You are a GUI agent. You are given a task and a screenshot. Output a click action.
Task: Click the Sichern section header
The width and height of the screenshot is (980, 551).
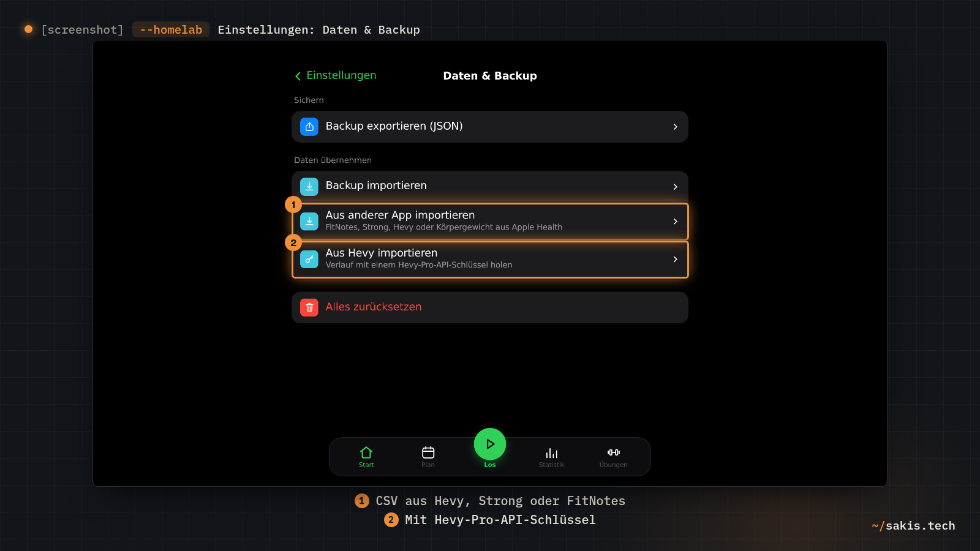pyautogui.click(x=309, y=100)
